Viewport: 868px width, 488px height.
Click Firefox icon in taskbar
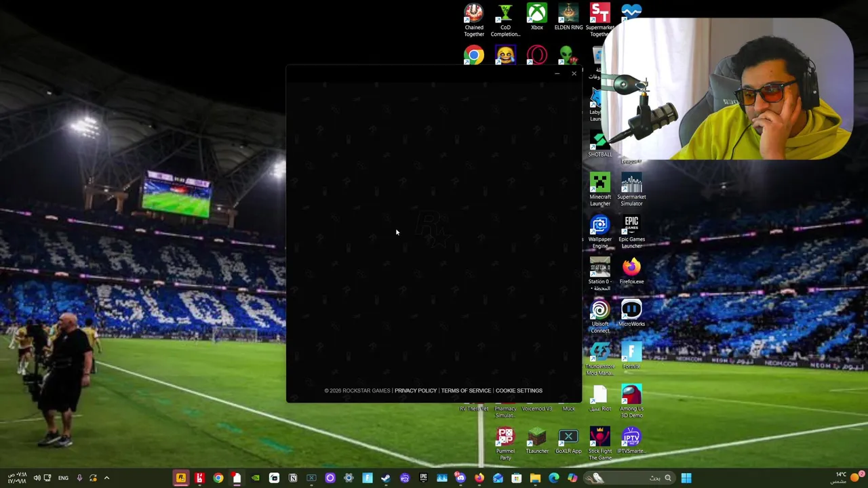click(x=479, y=478)
